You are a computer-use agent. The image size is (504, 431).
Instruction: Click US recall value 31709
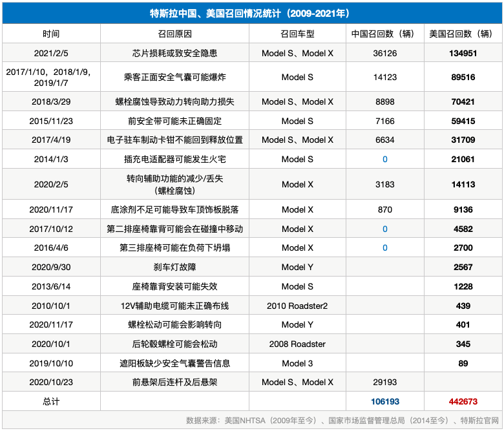[463, 140]
